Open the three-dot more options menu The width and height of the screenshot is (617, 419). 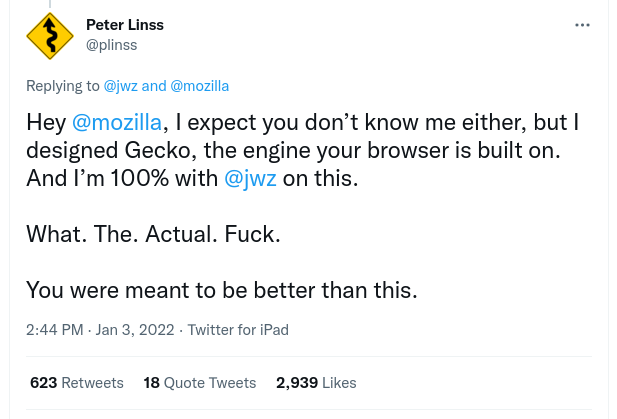582,25
